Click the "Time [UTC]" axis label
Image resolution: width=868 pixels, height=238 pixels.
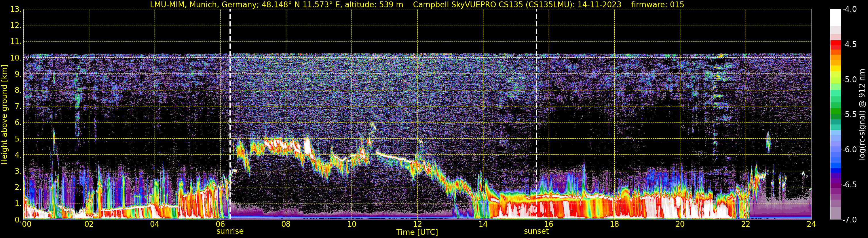coord(417,232)
